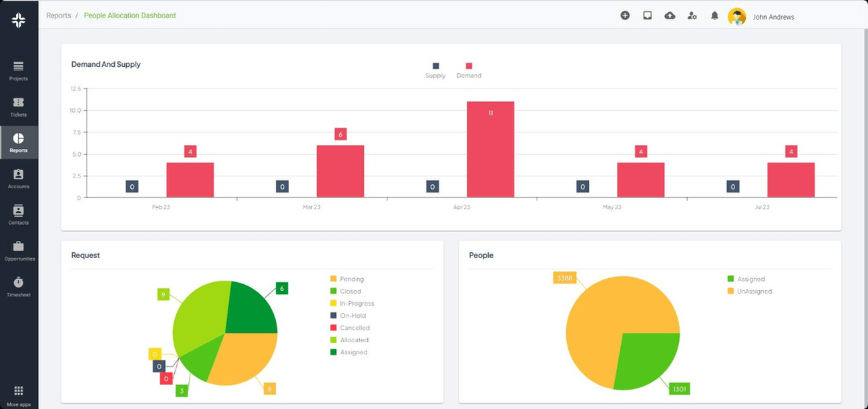Select the Reports sidebar tab
Screen dimensions: 868x409
[19, 142]
